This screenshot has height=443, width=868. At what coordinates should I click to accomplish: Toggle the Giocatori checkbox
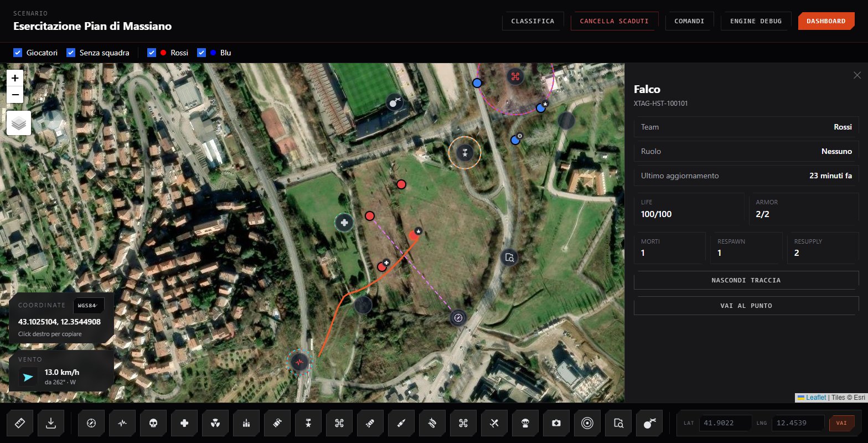pyautogui.click(x=18, y=53)
